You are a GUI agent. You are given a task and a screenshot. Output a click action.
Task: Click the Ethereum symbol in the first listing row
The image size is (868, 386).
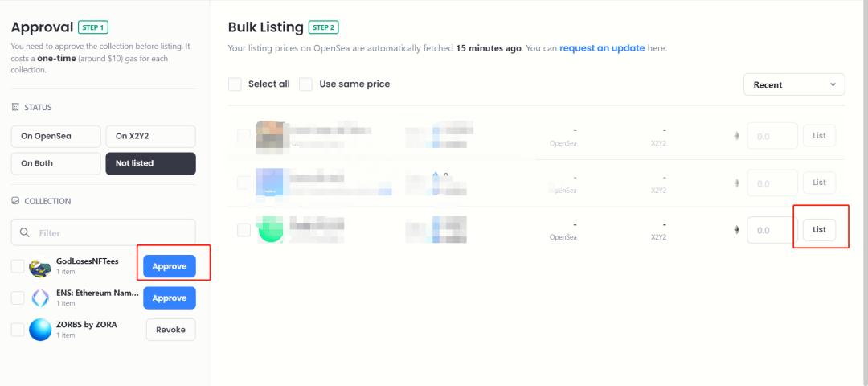(x=735, y=136)
